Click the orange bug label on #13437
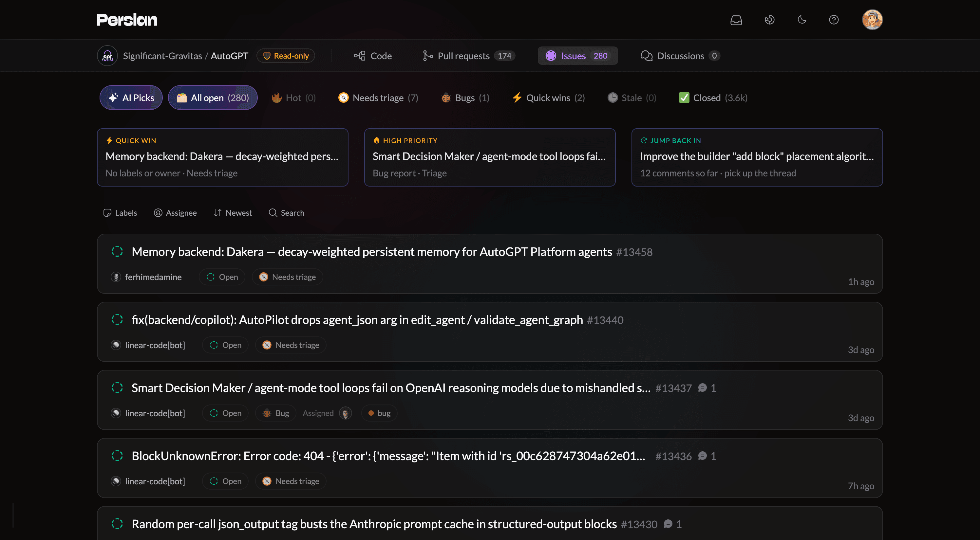 [x=379, y=413]
